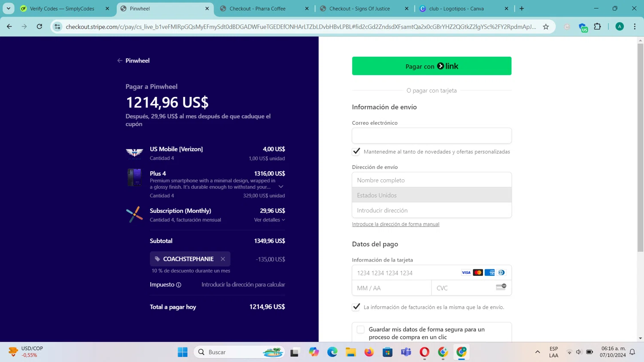
Task: Open Microsoft Edge from the taskbar
Action: (332, 352)
